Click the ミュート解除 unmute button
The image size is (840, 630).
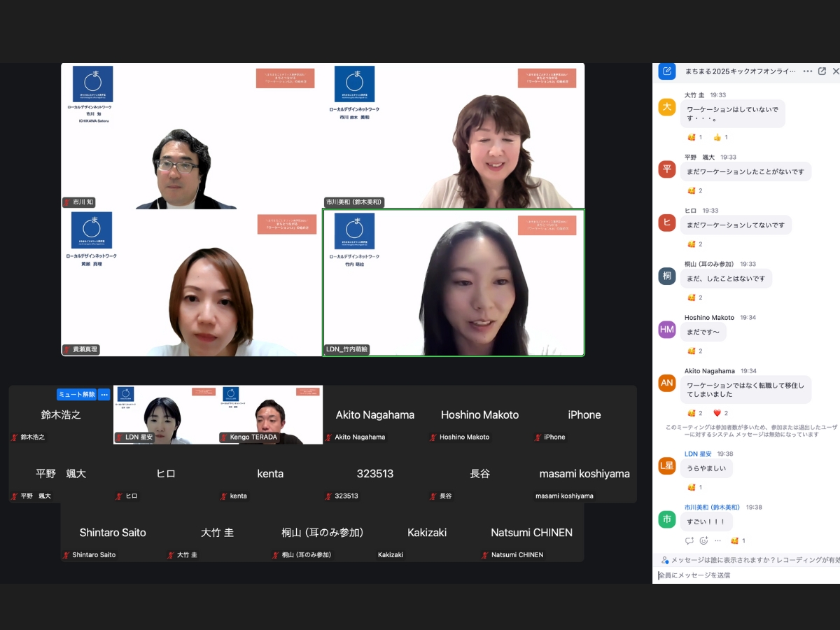[x=76, y=394]
